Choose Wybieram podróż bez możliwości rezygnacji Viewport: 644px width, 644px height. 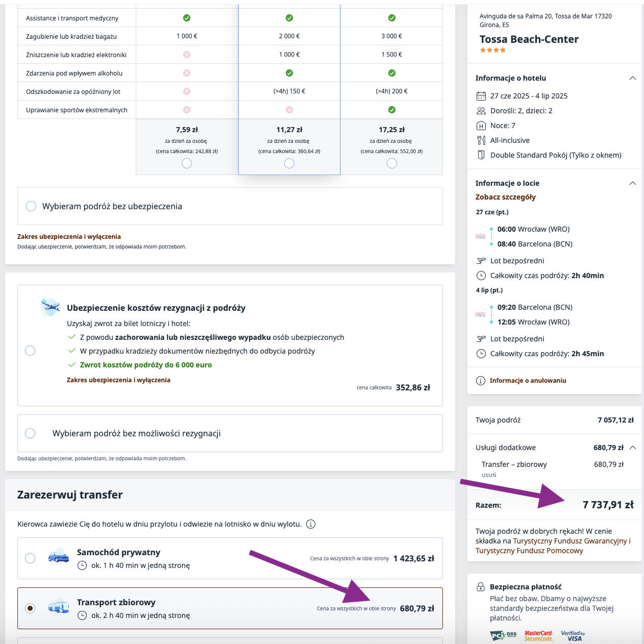(30, 433)
